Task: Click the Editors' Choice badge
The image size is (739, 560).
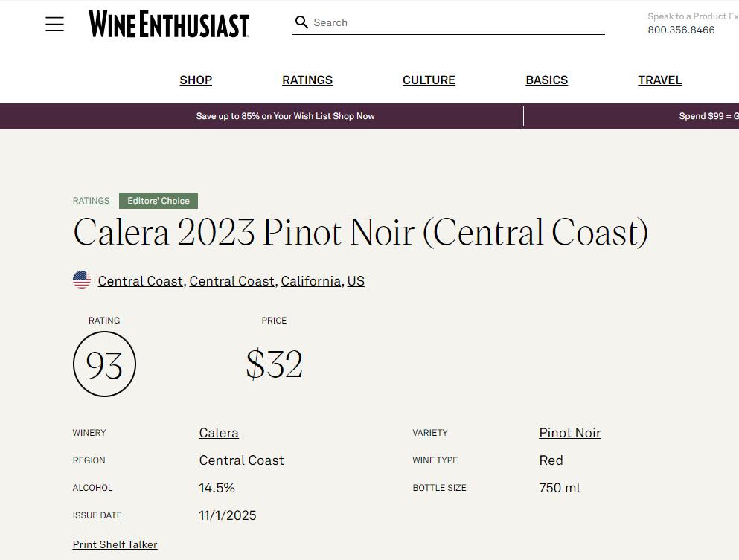Action: (159, 201)
